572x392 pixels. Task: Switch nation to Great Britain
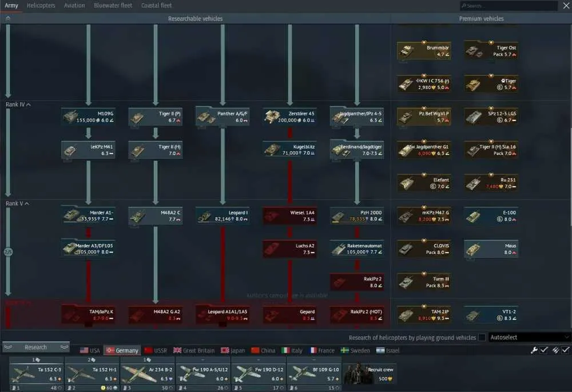pyautogui.click(x=194, y=350)
